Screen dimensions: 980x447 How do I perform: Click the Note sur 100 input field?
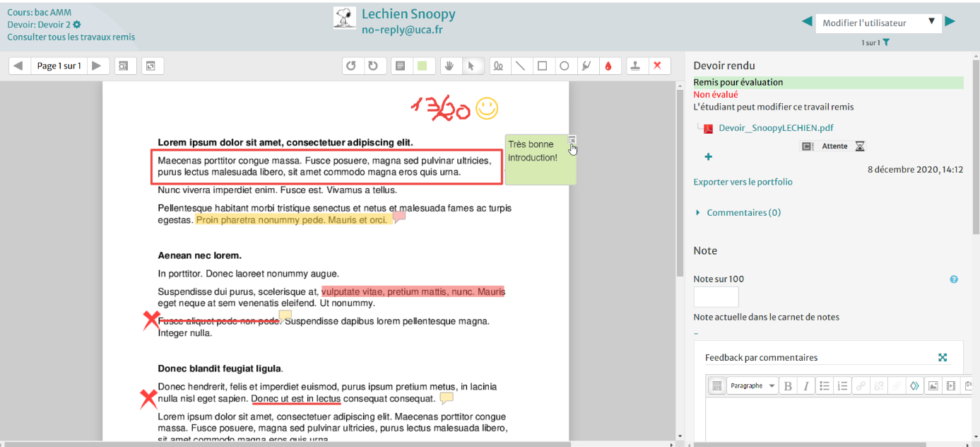point(716,297)
